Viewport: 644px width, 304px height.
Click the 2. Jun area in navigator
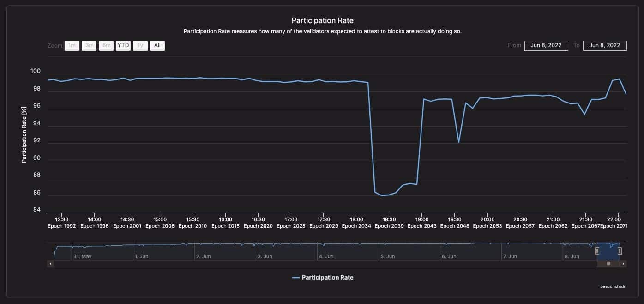coord(204,256)
